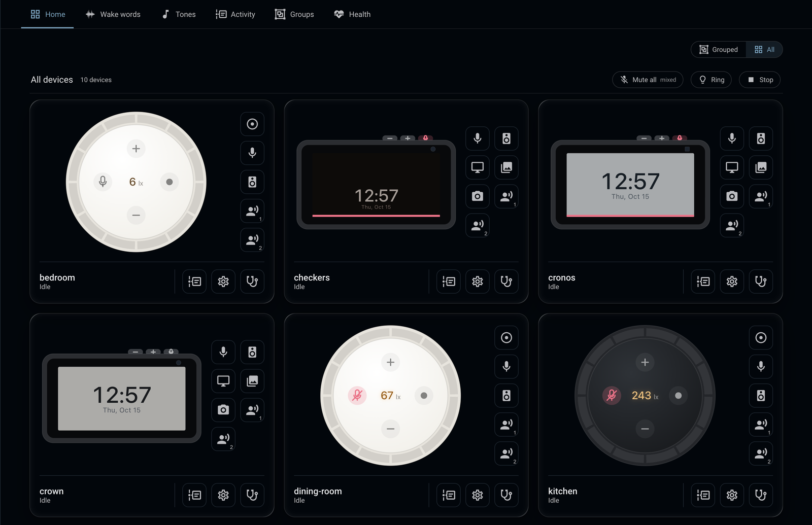Click bedroom card speaker icon
This screenshot has height=525, width=812.
(x=252, y=182)
